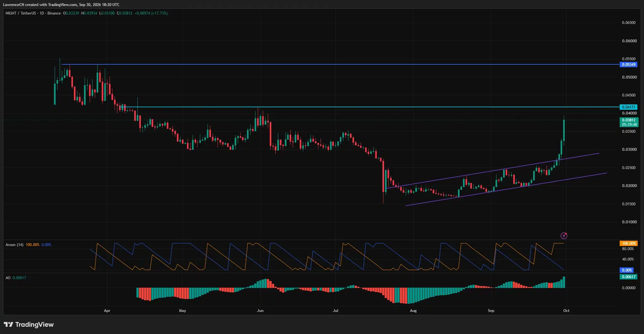This screenshot has height=334, width=644.
Task: Click the LawrenceCN created with TradingView.com caption
Action: click(61, 5)
